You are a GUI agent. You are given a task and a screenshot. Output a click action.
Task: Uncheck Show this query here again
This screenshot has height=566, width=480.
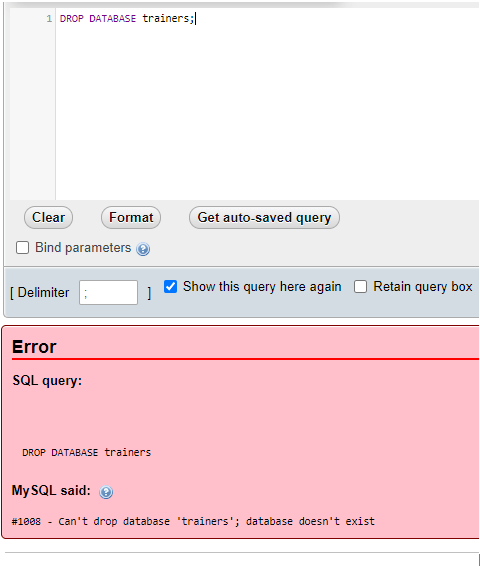click(x=170, y=287)
